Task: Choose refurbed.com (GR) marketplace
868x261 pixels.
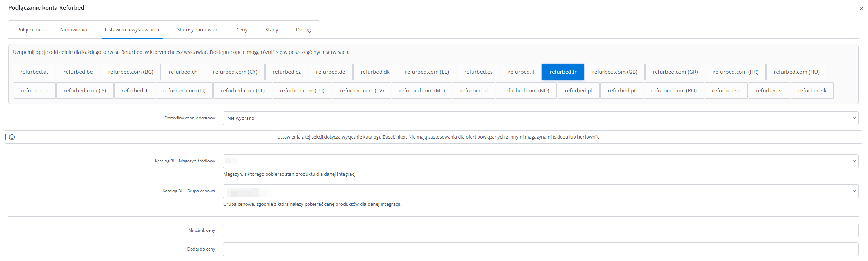Action: click(x=675, y=72)
